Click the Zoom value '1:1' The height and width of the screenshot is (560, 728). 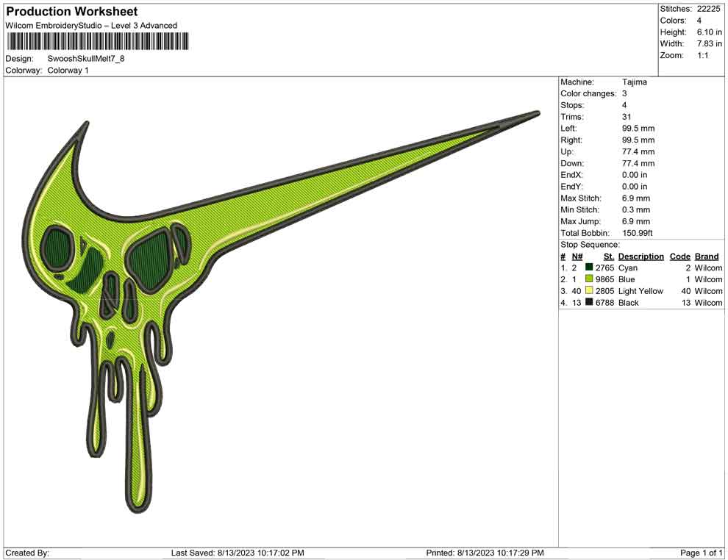[702, 55]
